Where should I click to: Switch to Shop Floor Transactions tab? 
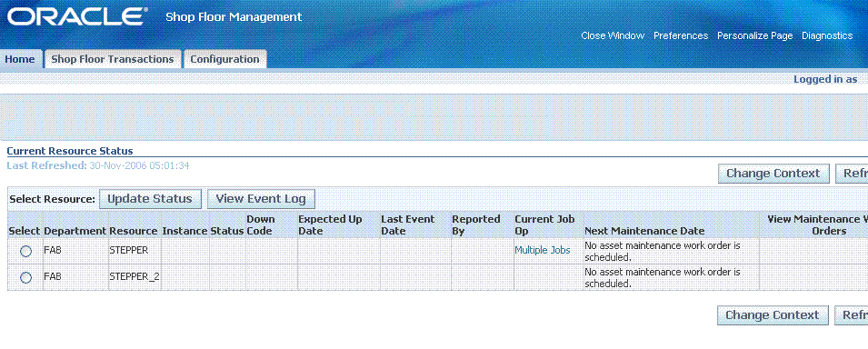point(113,59)
